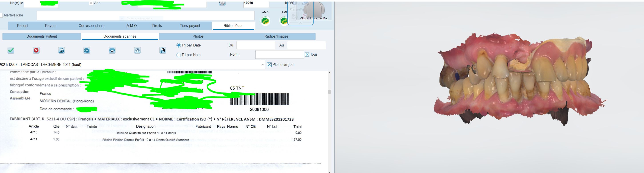Expand the LABOCAST DECEMBRE 2021 document dropdown
Viewport: 644px width, 173px height.
tap(263, 65)
